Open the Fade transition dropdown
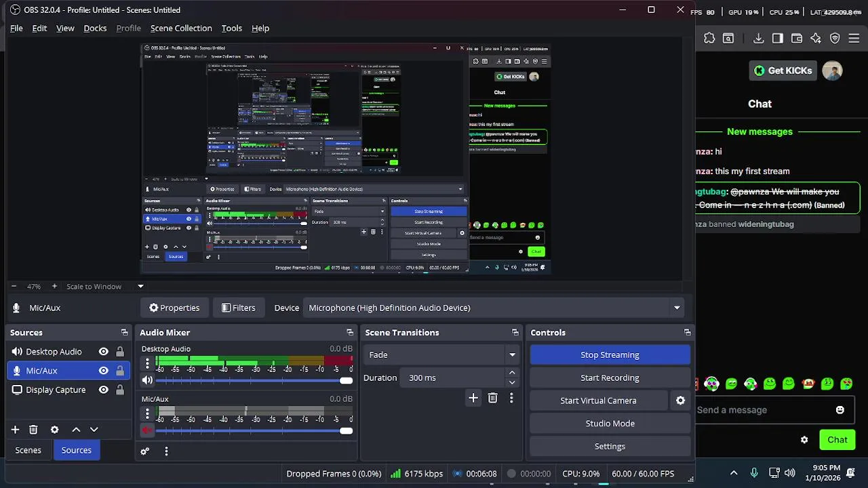868x488 pixels. (x=442, y=354)
